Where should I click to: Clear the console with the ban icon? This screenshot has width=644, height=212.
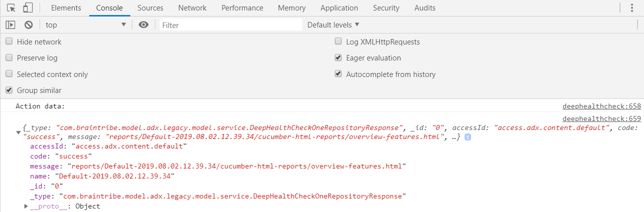29,24
